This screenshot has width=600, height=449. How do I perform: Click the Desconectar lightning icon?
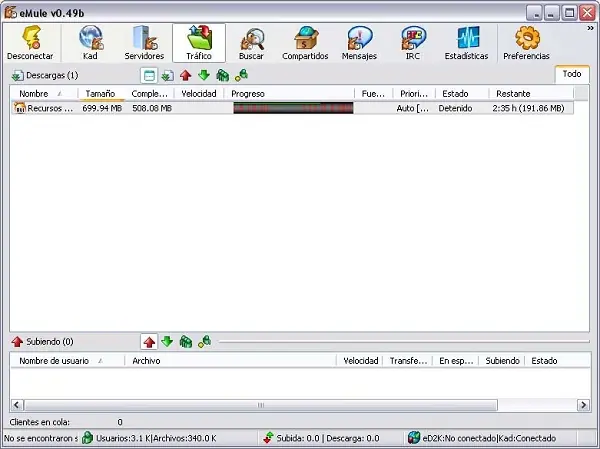31,38
